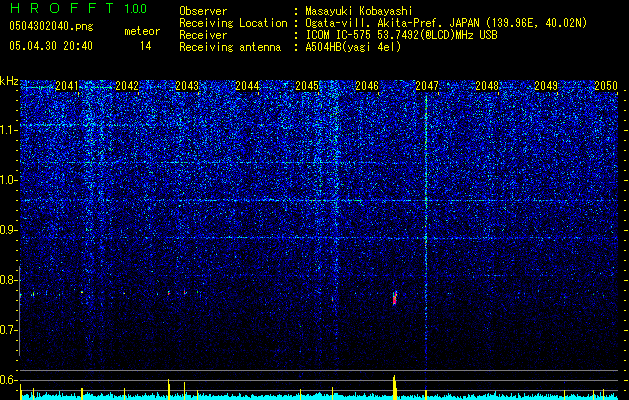Click the 2046 time marker
Viewport: 629px width, 400px height.
[367, 86]
